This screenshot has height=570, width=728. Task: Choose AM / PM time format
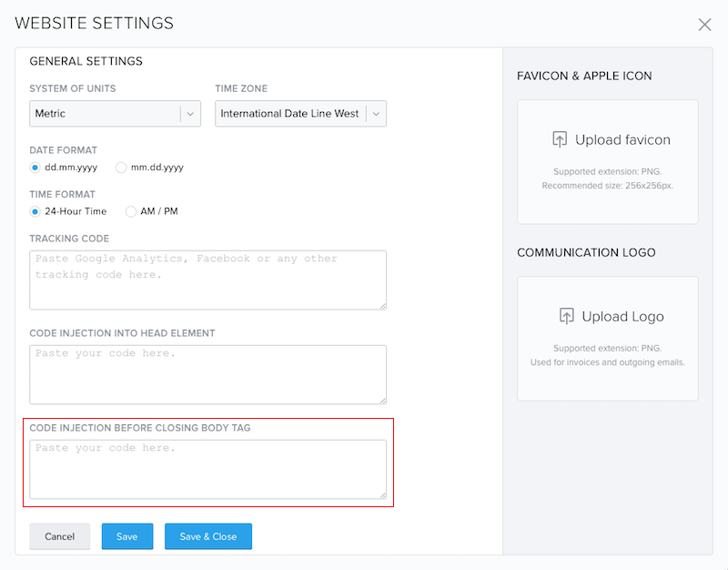131,212
